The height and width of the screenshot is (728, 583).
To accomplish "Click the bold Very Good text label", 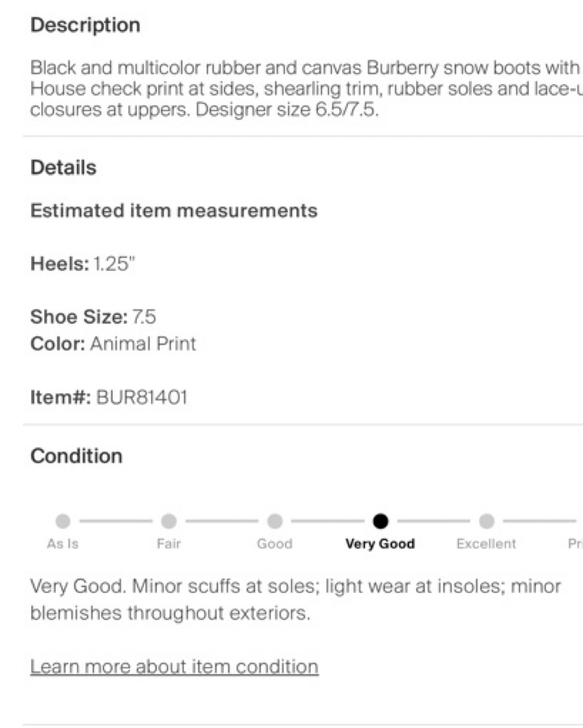I will pyautogui.click(x=380, y=544).
